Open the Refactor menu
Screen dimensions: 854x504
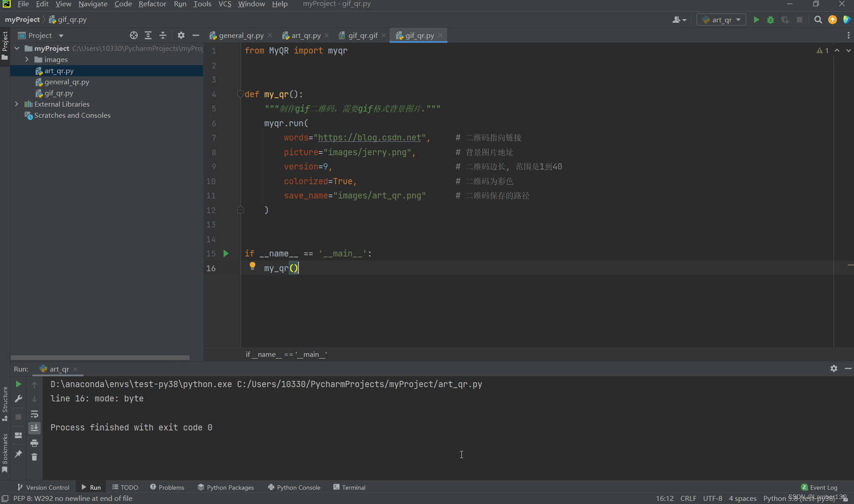point(153,4)
